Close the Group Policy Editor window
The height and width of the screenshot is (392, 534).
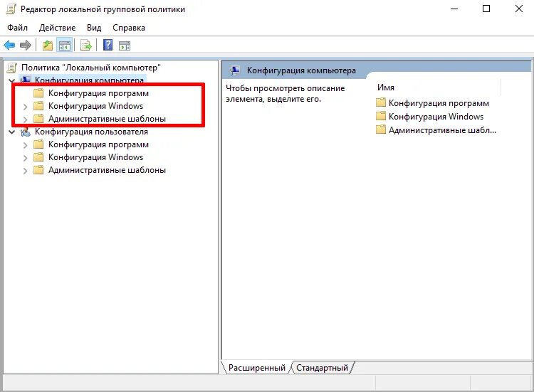[519, 9]
